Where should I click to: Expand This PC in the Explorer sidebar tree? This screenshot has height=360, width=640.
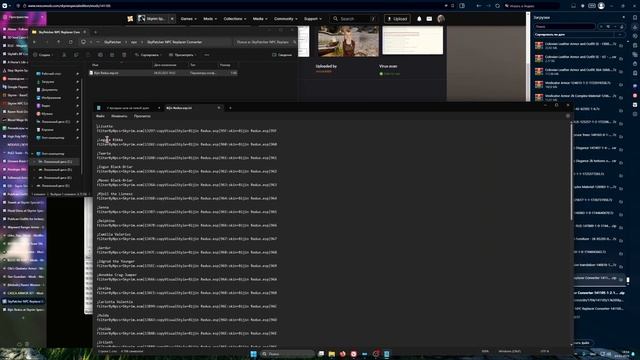point(33,154)
